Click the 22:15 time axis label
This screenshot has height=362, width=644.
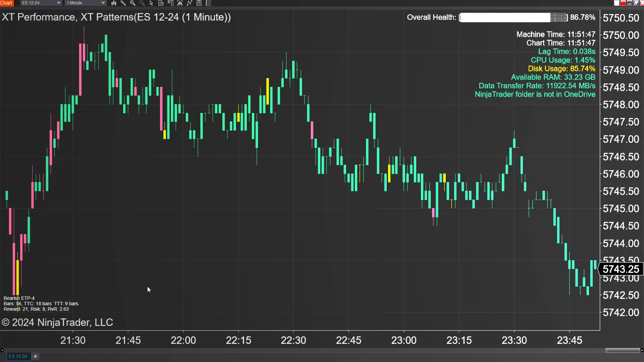click(x=238, y=340)
